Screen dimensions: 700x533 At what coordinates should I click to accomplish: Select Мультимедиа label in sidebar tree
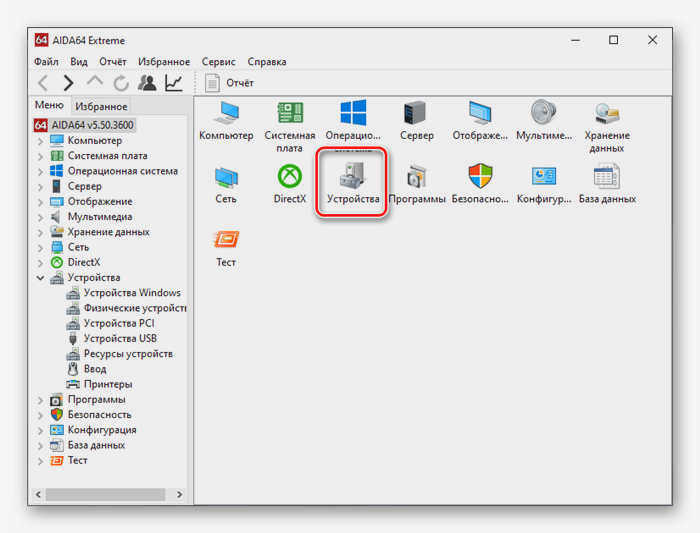coord(100,217)
